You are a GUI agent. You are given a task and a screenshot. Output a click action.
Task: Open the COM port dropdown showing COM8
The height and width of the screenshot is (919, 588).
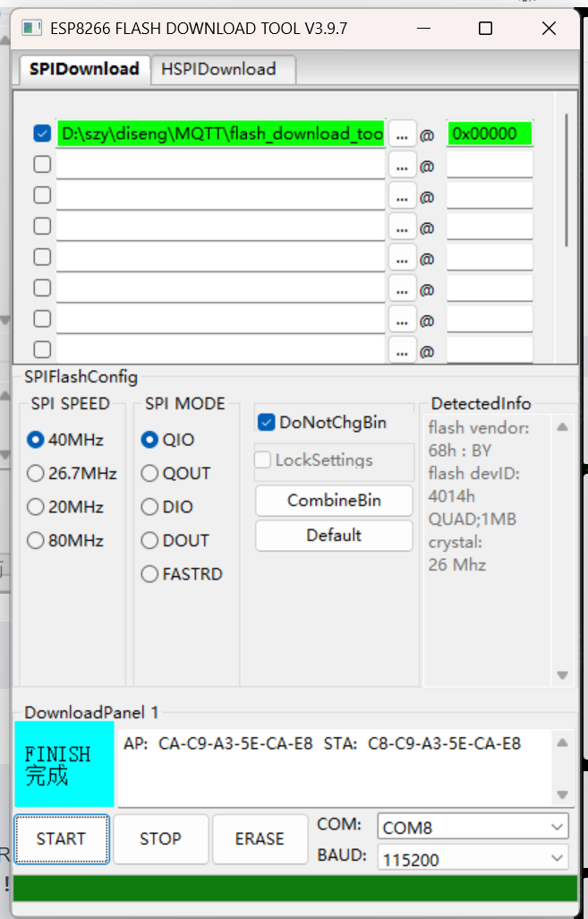473,827
